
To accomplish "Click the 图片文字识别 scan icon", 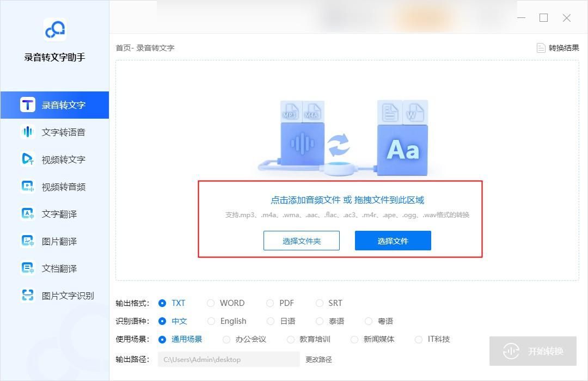I will (x=28, y=296).
